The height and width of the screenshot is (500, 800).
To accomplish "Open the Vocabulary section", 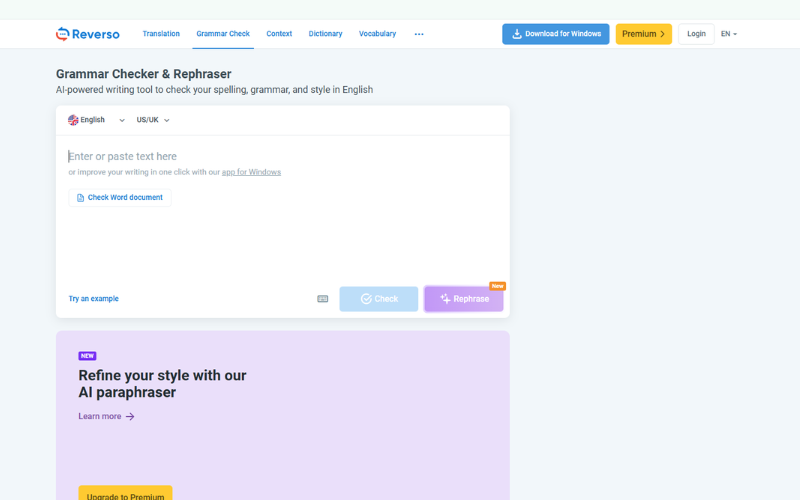I will (377, 34).
